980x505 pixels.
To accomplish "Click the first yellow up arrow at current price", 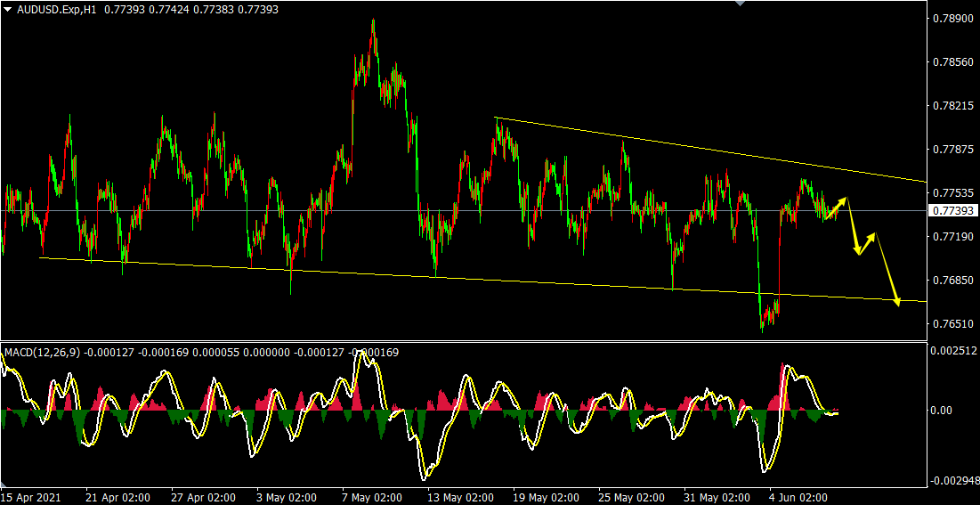I will 838,206.
